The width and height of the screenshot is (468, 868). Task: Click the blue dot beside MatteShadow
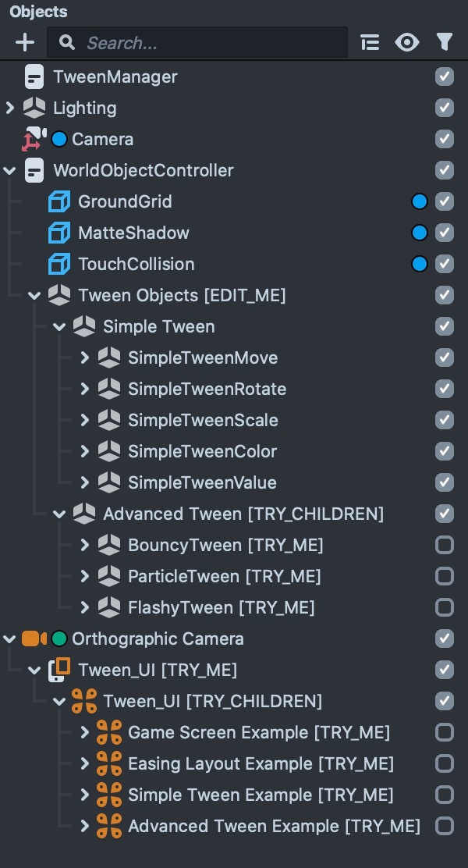420,233
